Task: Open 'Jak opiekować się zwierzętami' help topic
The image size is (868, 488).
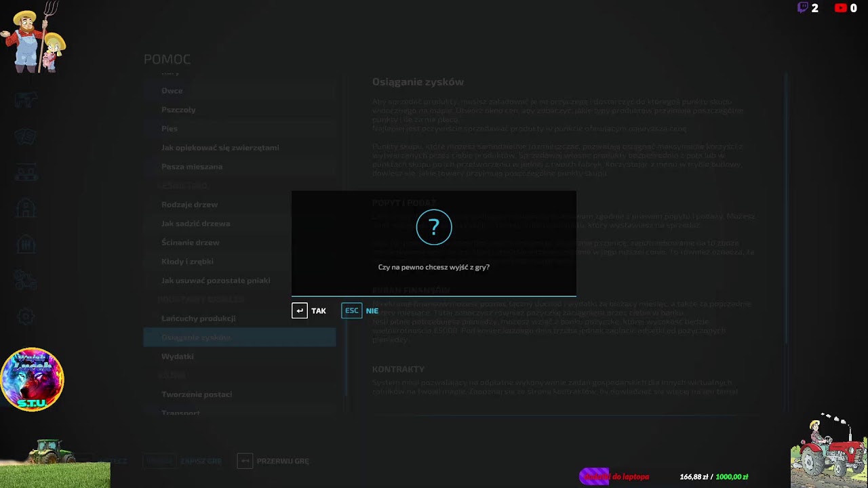Action: pyautogui.click(x=239, y=147)
